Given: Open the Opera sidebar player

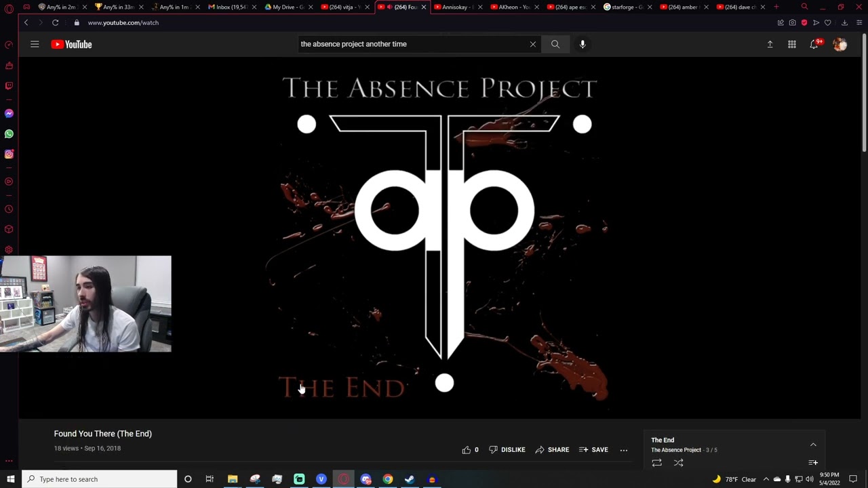Looking at the screenshot, I should tap(9, 182).
